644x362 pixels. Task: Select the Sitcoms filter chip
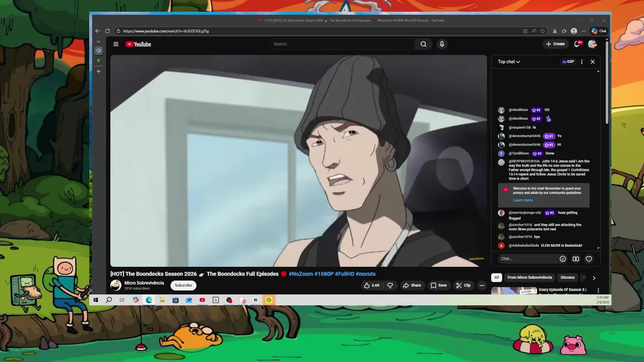click(568, 278)
